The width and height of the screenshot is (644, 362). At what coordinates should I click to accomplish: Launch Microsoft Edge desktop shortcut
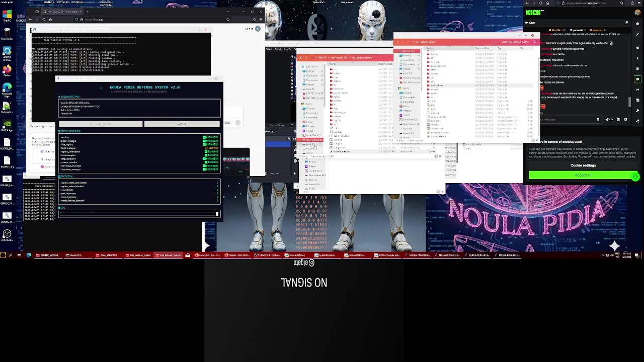pos(7,89)
